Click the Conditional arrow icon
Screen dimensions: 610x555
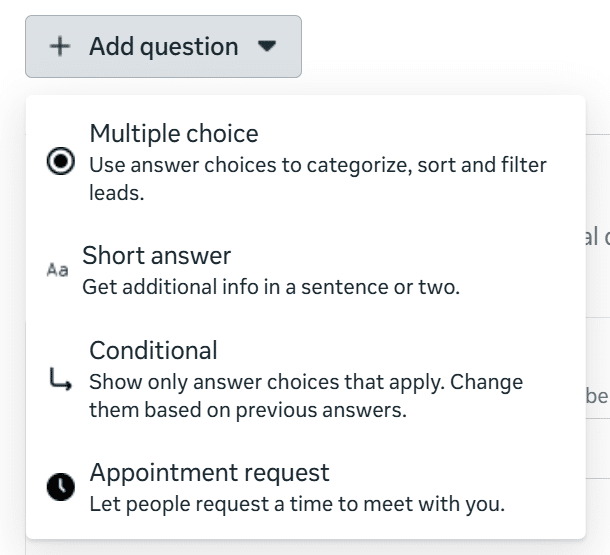point(60,380)
